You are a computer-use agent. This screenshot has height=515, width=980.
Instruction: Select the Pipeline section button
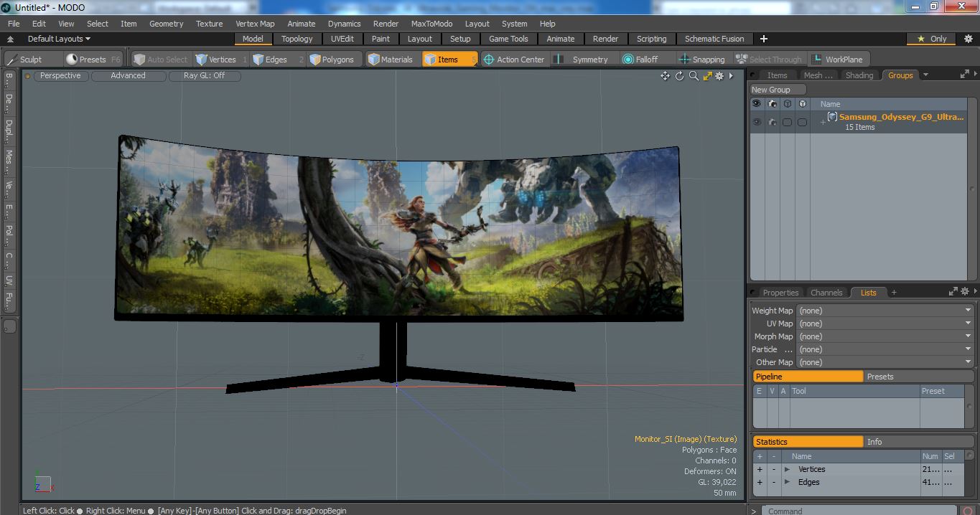tap(808, 377)
